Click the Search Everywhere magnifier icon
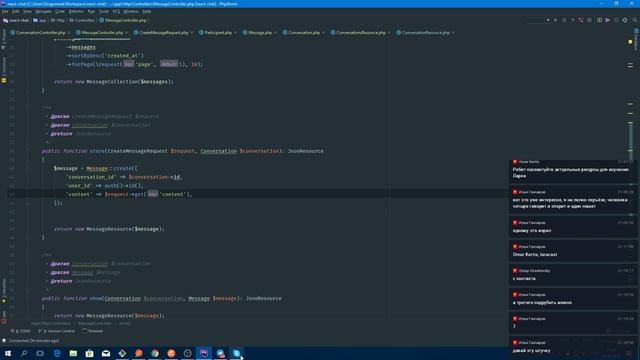 click(x=635, y=20)
